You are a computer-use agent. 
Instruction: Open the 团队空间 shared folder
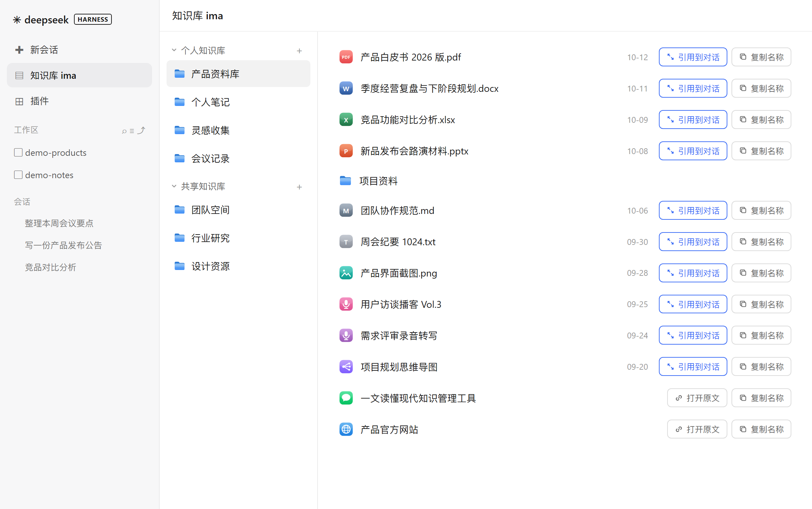click(238, 210)
